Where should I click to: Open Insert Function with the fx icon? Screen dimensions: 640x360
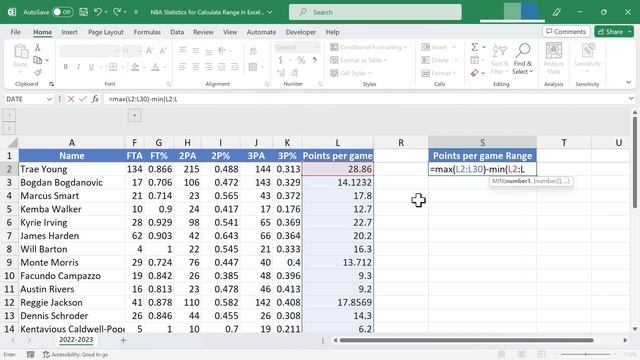pos(95,99)
